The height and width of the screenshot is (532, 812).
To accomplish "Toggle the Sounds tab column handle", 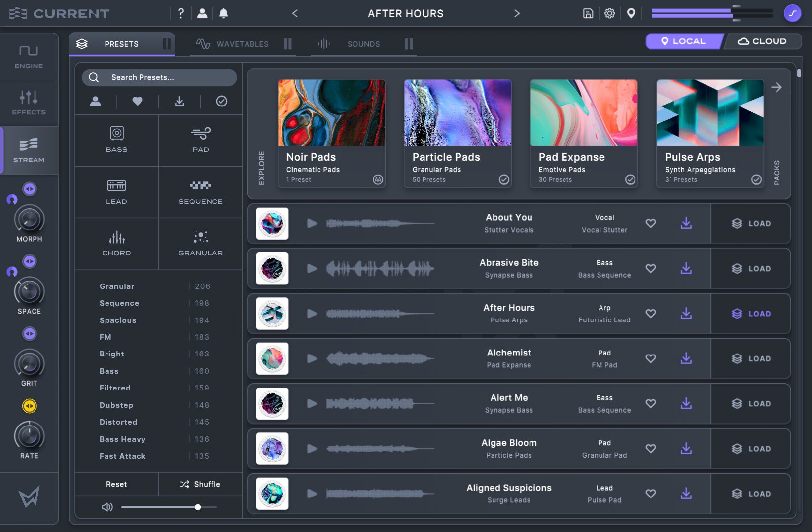I will tap(409, 44).
